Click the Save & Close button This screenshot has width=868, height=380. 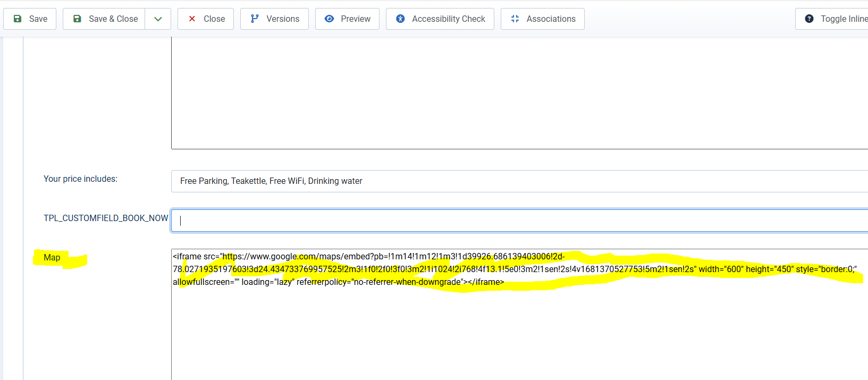click(x=104, y=19)
